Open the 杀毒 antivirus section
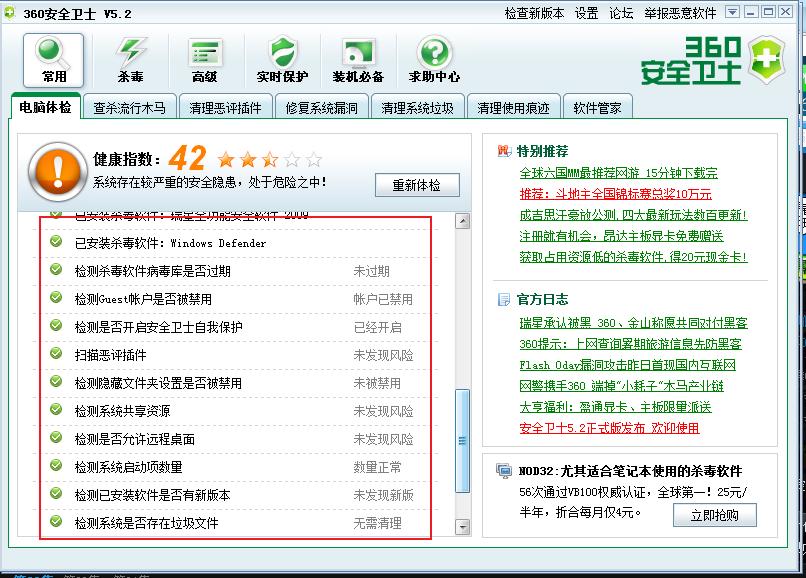The width and height of the screenshot is (806, 578). pyautogui.click(x=131, y=60)
